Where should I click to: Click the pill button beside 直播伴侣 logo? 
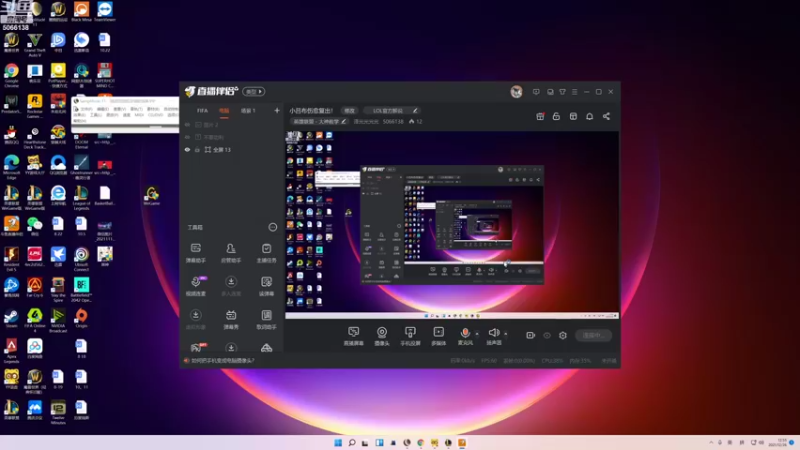(254, 91)
